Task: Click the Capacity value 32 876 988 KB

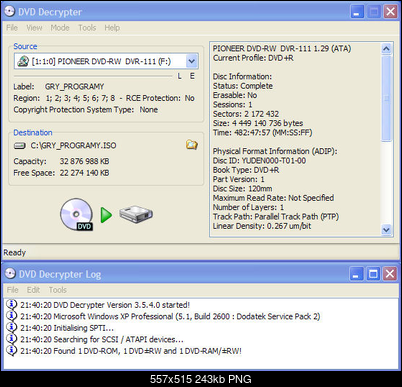Action: click(x=84, y=161)
